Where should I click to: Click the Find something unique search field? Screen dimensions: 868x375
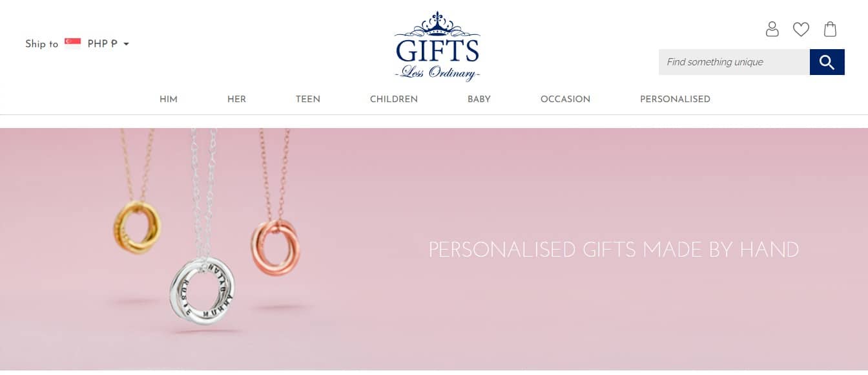(734, 62)
